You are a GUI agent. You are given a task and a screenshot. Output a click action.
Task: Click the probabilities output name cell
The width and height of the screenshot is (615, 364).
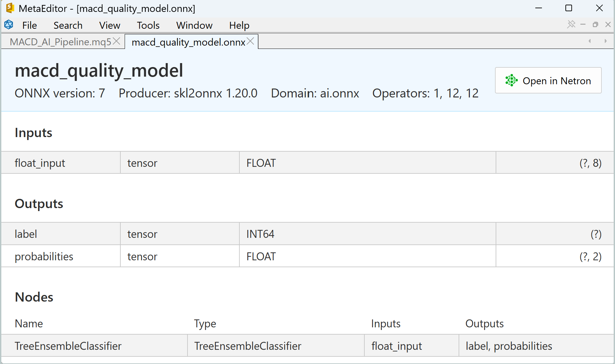61,256
